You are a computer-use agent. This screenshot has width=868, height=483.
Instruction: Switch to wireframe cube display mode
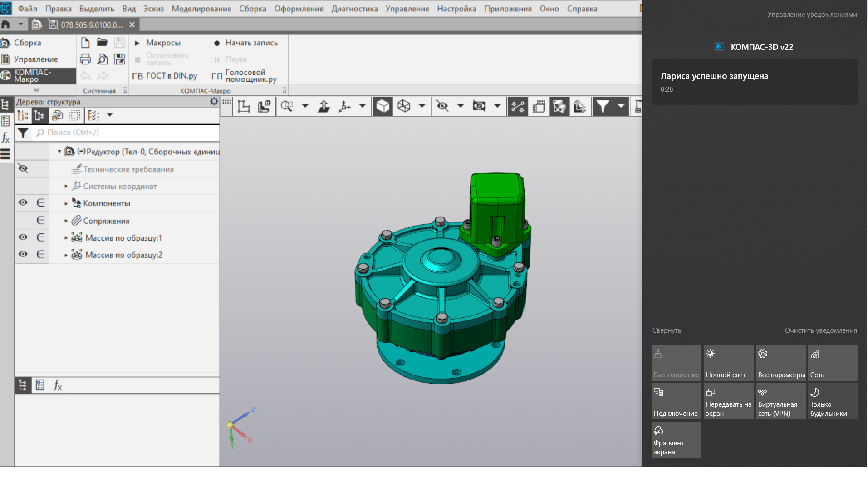[404, 106]
